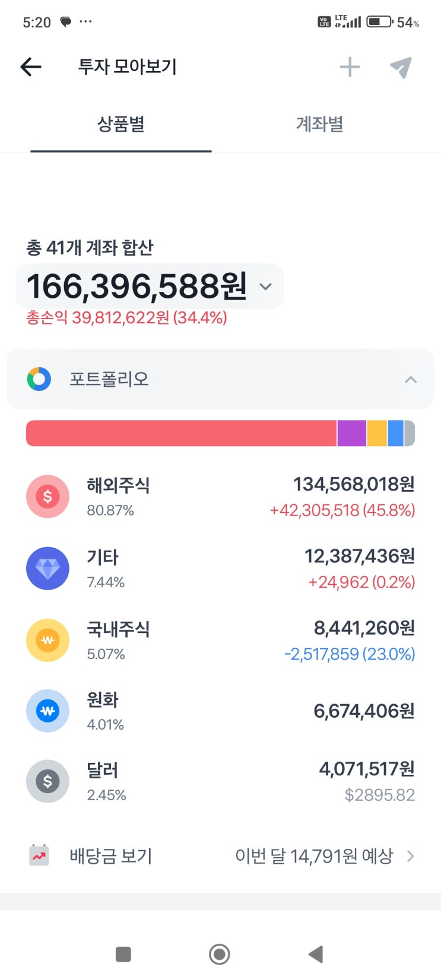Tap the plus icon to add account
This screenshot has height=980, width=441.
tap(350, 67)
